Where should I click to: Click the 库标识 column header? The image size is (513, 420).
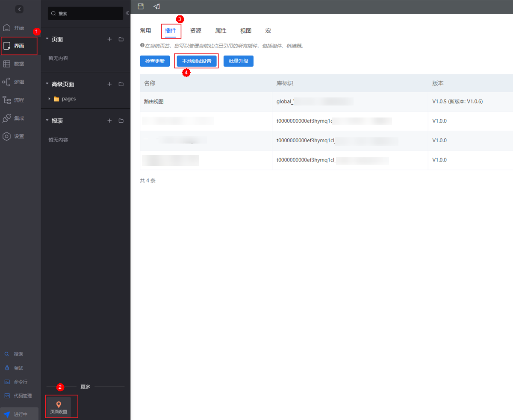350,83
